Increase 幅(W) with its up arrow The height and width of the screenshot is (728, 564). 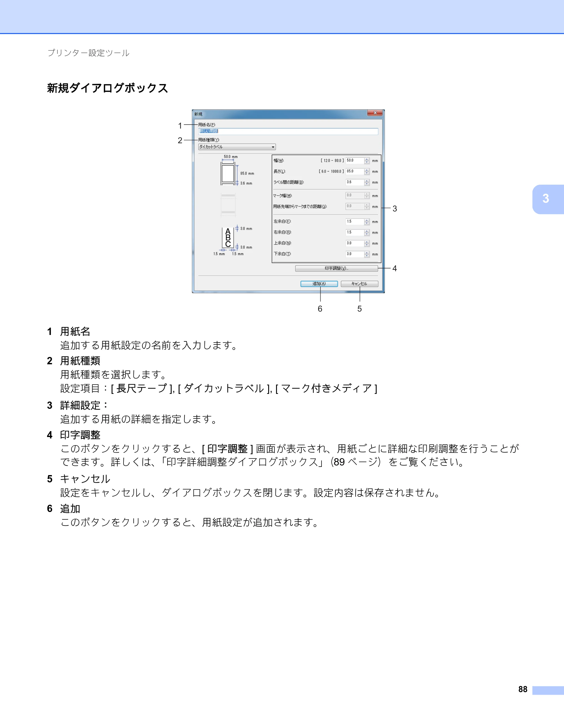coord(367,159)
